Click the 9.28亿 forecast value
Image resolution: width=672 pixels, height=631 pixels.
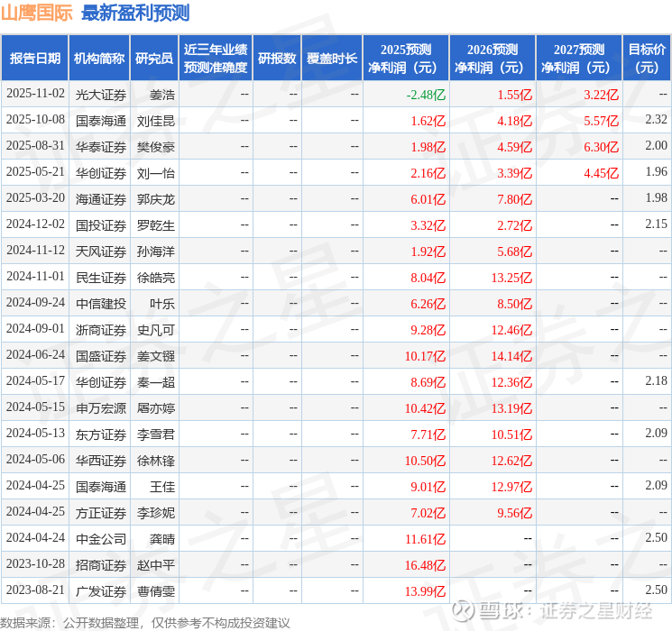[x=428, y=329]
